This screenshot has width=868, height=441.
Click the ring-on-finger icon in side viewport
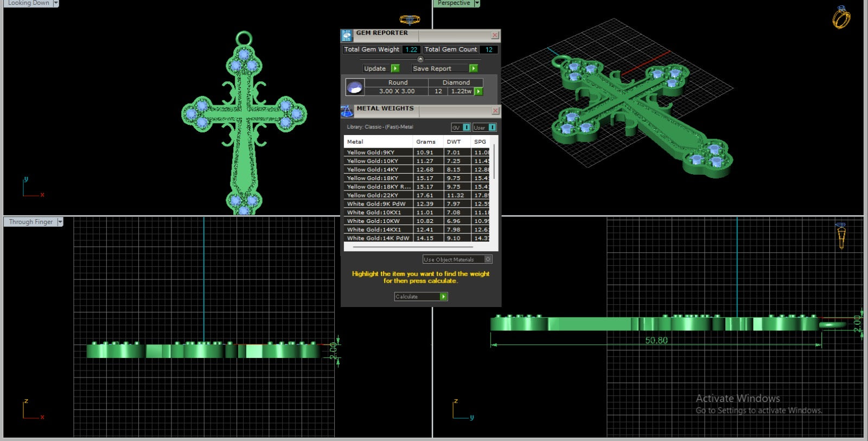(841, 235)
